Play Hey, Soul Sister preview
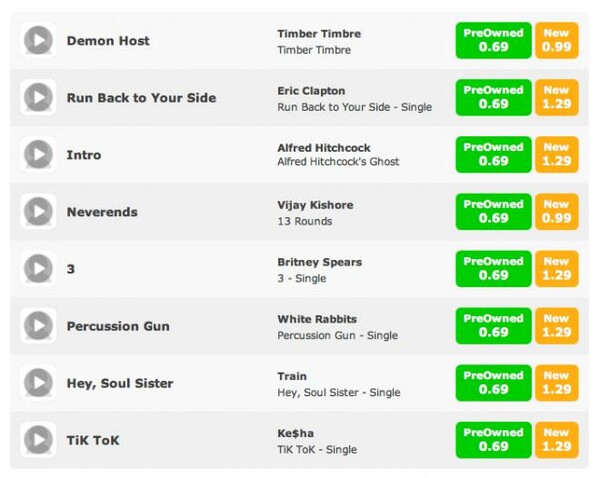Screen dimensions: 600x478 pyautogui.click(x=38, y=382)
